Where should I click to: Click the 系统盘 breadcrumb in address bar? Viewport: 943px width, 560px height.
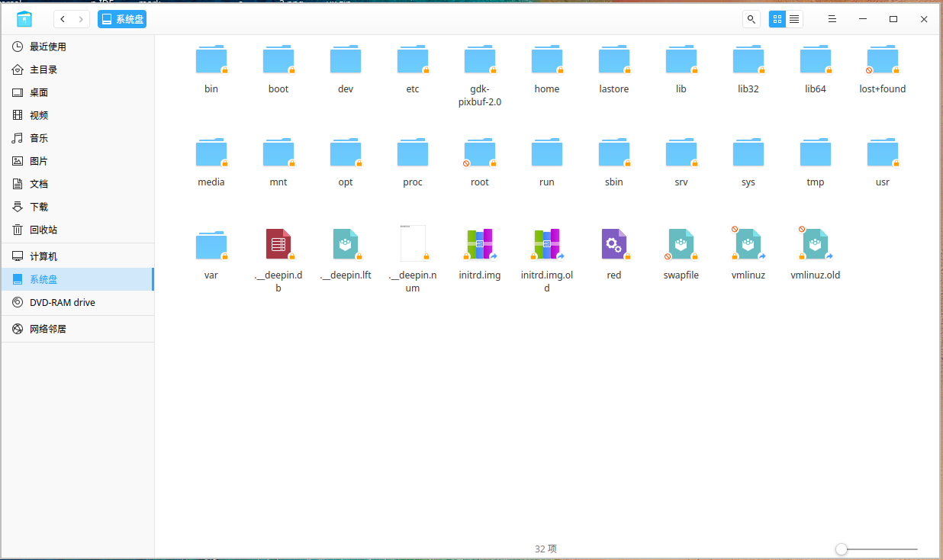[122, 19]
